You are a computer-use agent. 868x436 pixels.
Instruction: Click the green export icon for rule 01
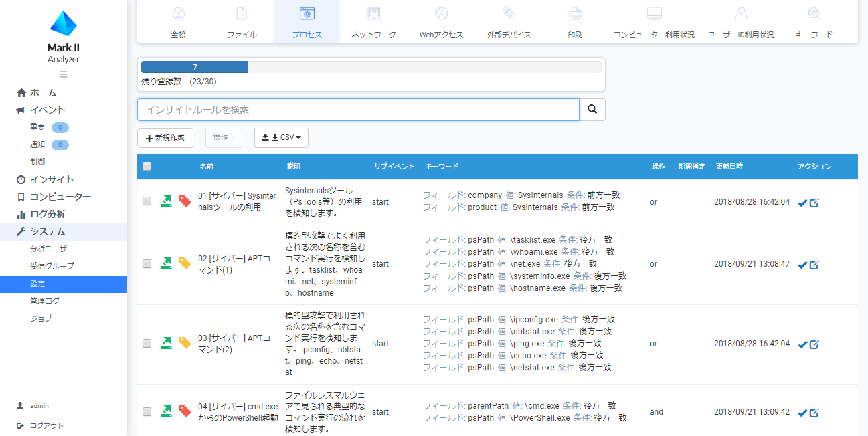(167, 201)
